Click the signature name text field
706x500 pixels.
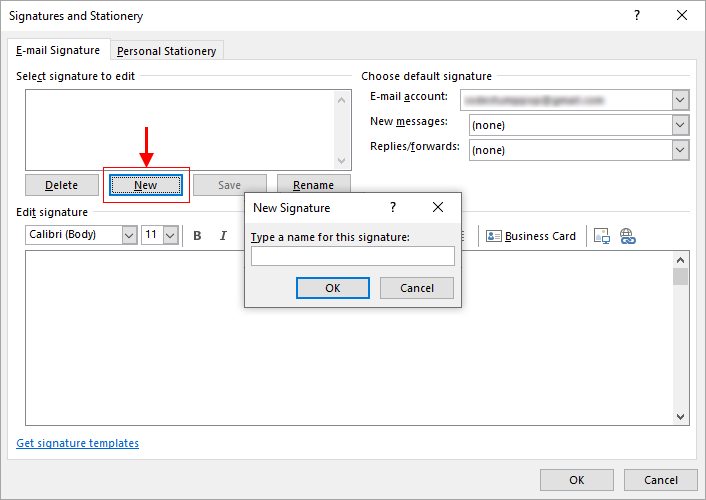tap(352, 256)
